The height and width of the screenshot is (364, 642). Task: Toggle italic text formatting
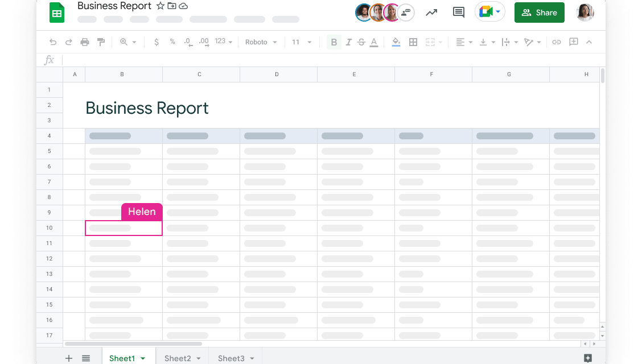(348, 42)
